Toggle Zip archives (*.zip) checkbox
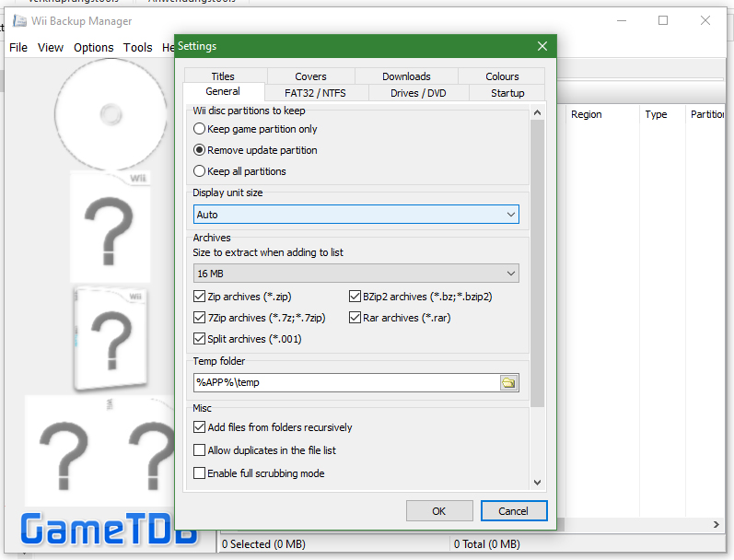734x560 pixels. point(242,297)
